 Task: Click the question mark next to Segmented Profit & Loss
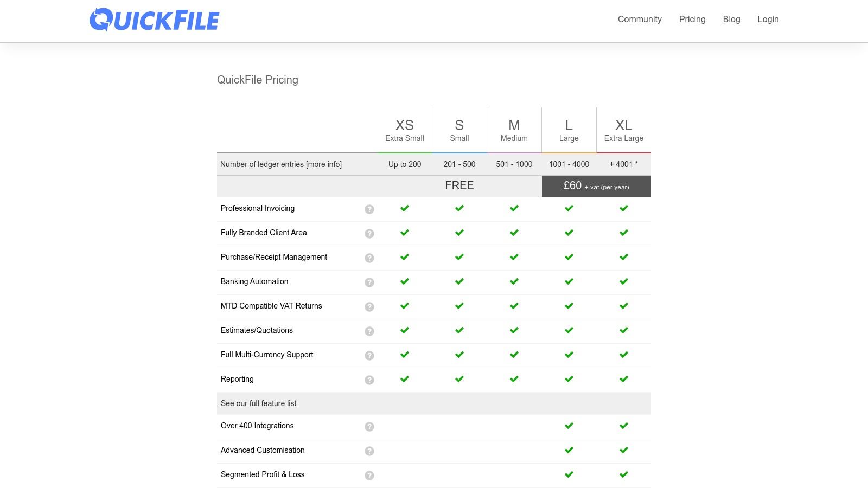click(369, 476)
